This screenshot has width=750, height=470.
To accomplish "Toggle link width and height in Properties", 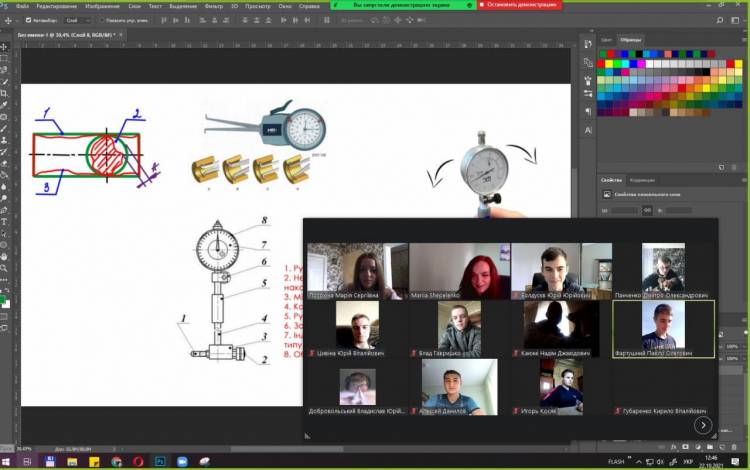I will click(647, 210).
